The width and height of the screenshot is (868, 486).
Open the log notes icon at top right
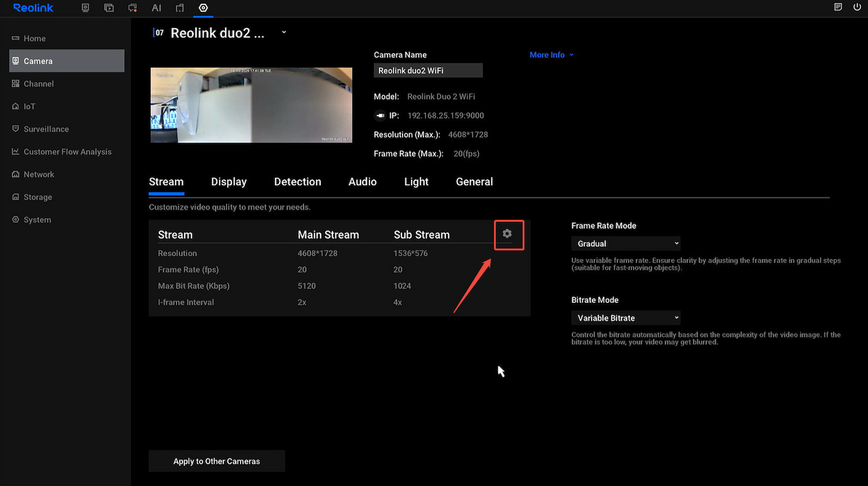point(838,7)
